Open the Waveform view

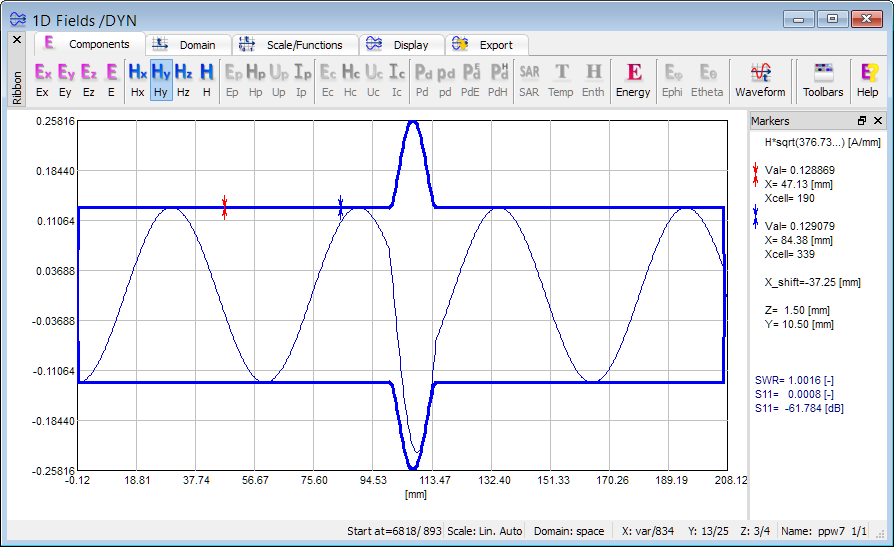[x=760, y=79]
